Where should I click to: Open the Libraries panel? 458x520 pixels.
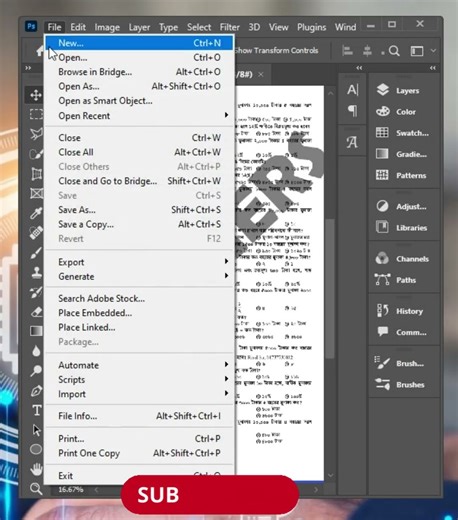(404, 227)
